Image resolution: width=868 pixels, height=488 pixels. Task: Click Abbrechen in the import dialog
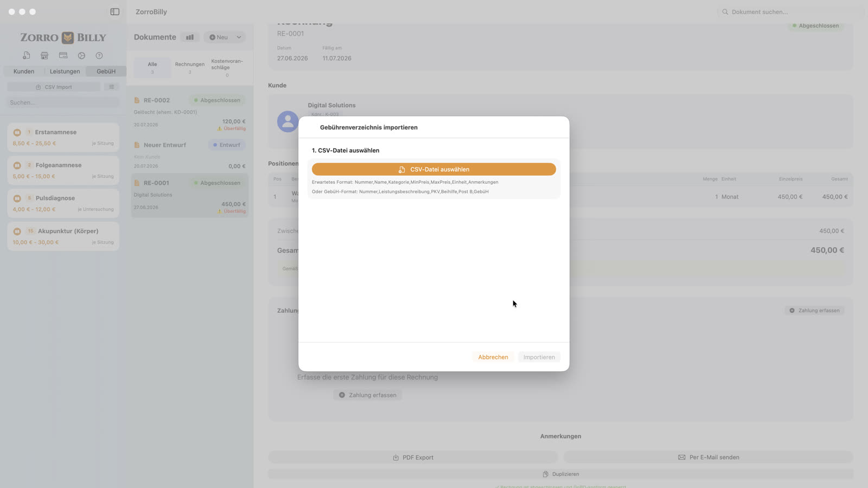pyautogui.click(x=493, y=357)
